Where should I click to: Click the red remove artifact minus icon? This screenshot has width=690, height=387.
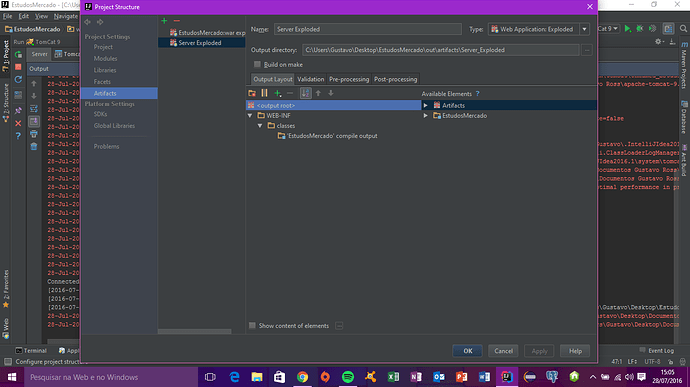tap(176, 21)
